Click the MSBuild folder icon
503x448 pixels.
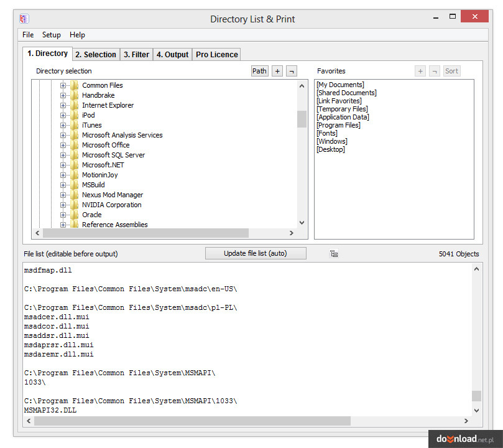pos(75,185)
